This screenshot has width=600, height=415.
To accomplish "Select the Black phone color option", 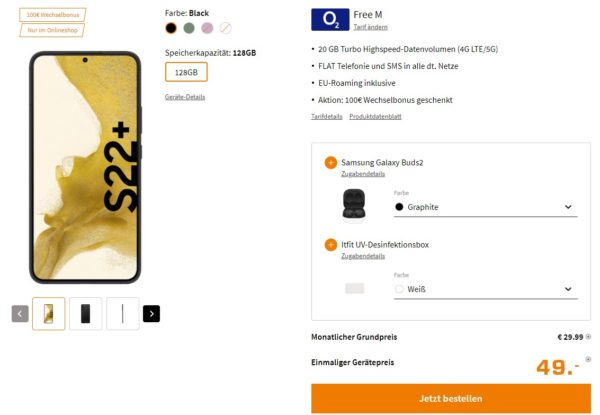I will 171,28.
